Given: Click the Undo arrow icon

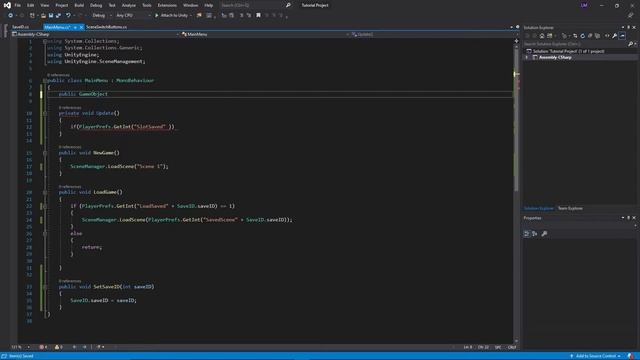Looking at the screenshot, I should (x=68, y=16).
